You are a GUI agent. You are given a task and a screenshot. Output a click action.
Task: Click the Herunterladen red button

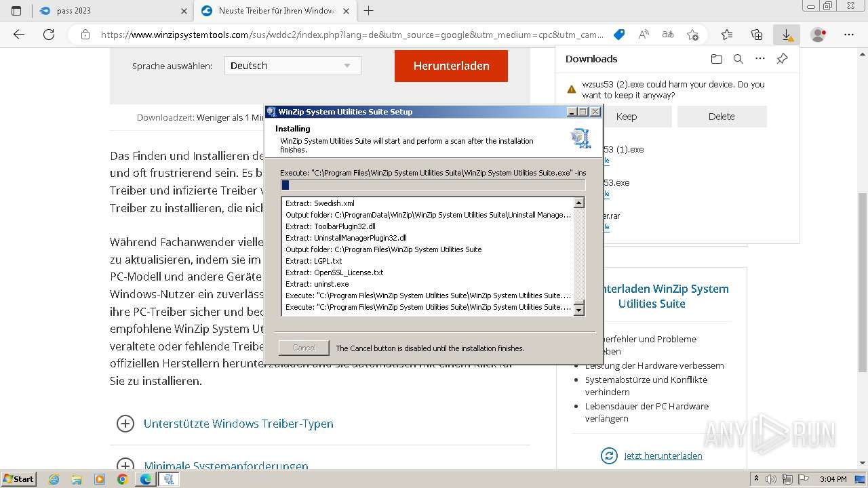(451, 66)
